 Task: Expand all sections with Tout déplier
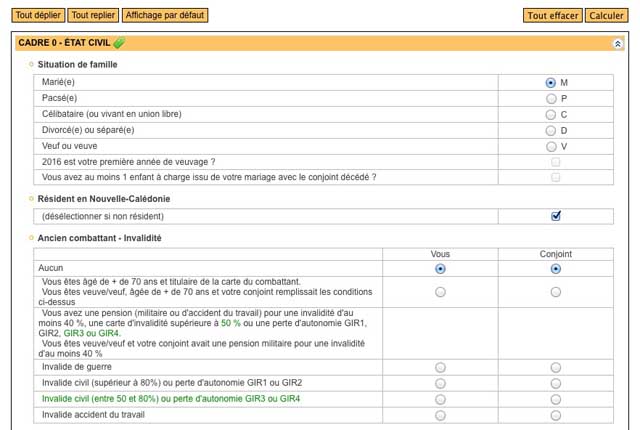pyautogui.click(x=39, y=16)
